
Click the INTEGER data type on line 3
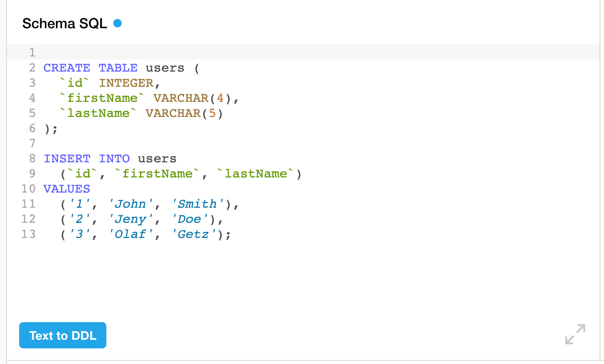click(126, 83)
